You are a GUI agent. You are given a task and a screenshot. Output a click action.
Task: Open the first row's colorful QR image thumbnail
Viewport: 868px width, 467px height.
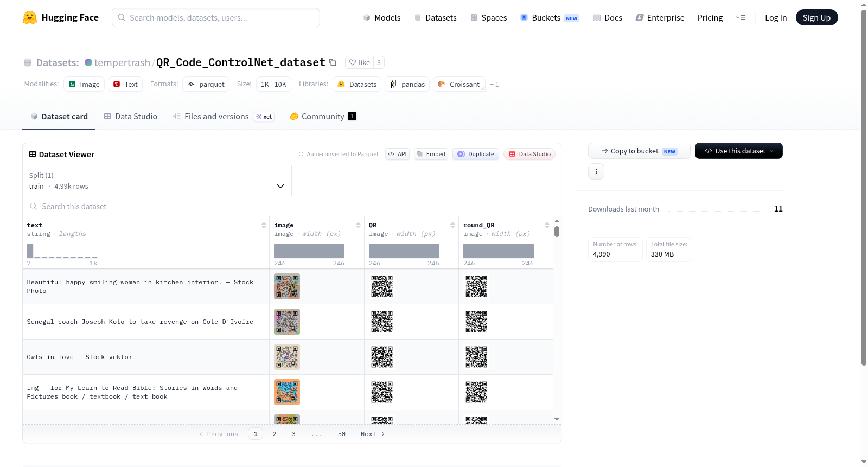tap(287, 286)
